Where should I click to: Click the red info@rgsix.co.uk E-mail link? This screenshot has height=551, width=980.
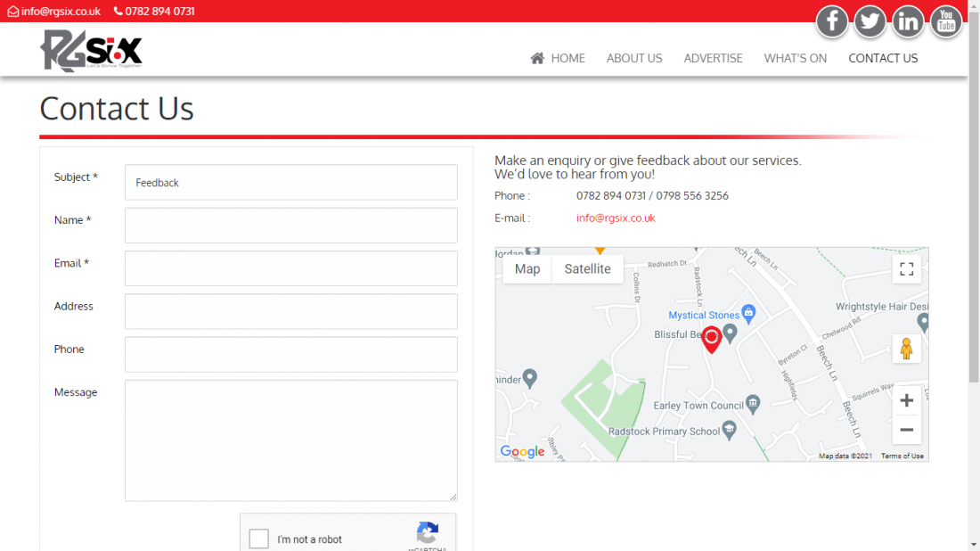pyautogui.click(x=616, y=218)
